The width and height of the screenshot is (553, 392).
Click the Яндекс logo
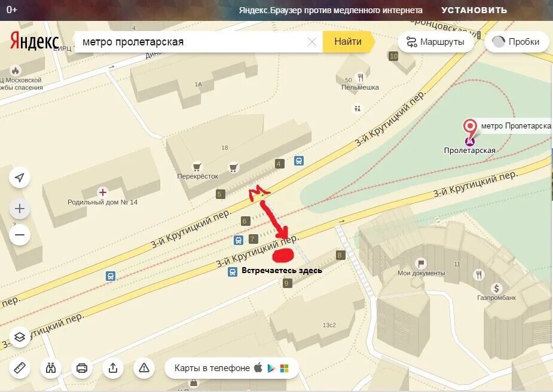(34, 41)
